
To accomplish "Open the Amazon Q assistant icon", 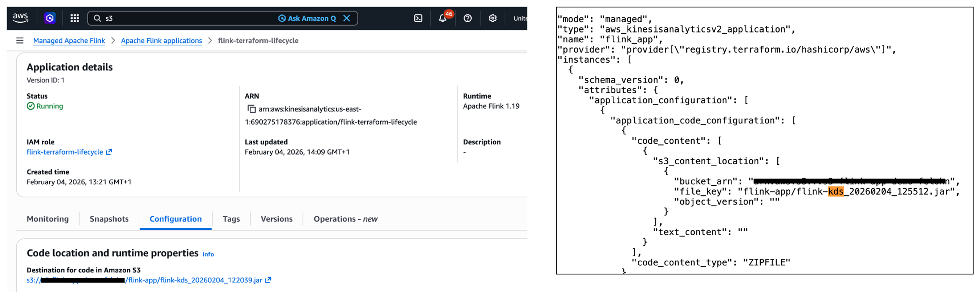I will coord(50,18).
